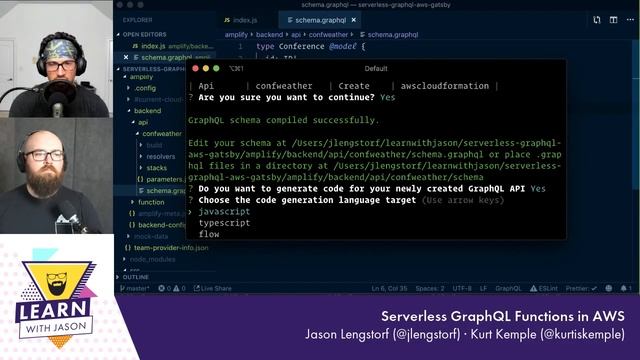Image resolution: width=640 pixels, height=360 pixels.
Task: Collapse the OPEN EDITORS section
Action: pyautogui.click(x=144, y=35)
